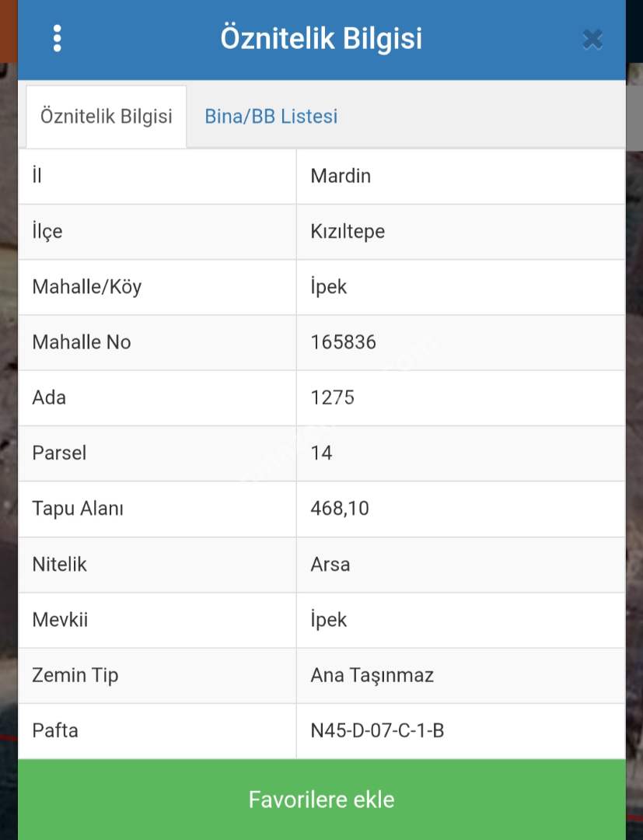
Task: Click İpek in the Mahalle/Köy row
Action: coord(328,287)
